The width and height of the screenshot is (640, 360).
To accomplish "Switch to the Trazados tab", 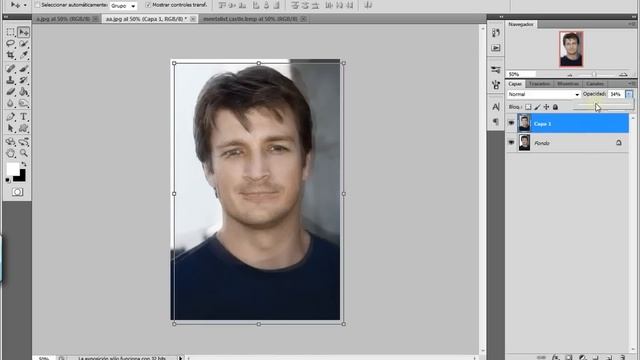I will click(540, 84).
